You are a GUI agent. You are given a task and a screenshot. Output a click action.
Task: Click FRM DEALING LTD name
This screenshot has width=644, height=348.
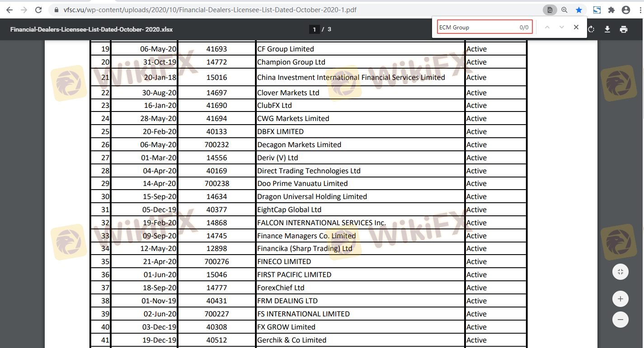click(x=287, y=301)
